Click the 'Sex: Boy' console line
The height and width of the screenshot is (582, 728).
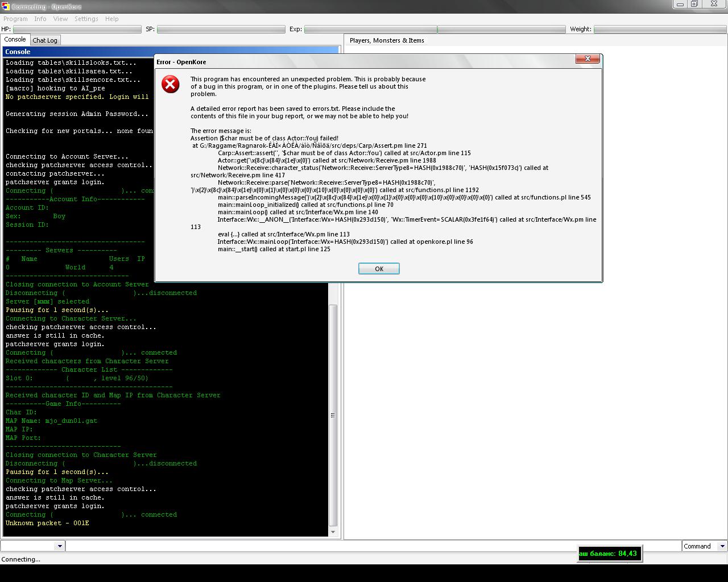click(x=35, y=216)
